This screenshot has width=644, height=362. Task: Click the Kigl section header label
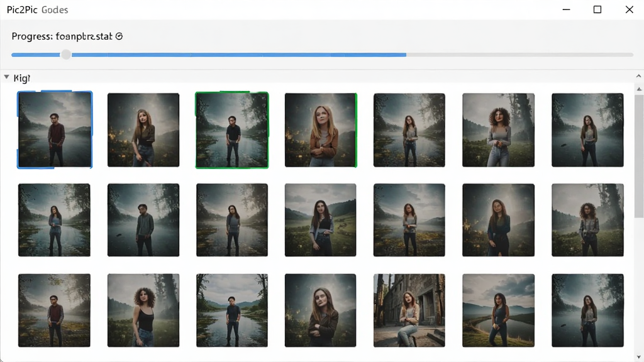tap(22, 78)
